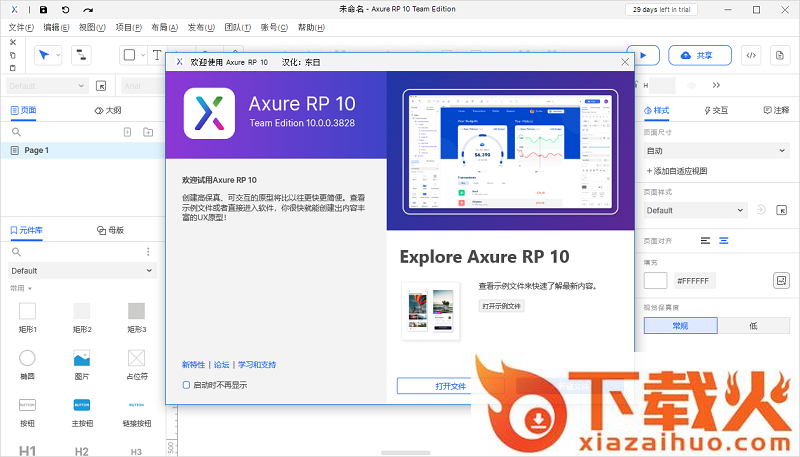Click the 共享 share button

click(x=700, y=55)
